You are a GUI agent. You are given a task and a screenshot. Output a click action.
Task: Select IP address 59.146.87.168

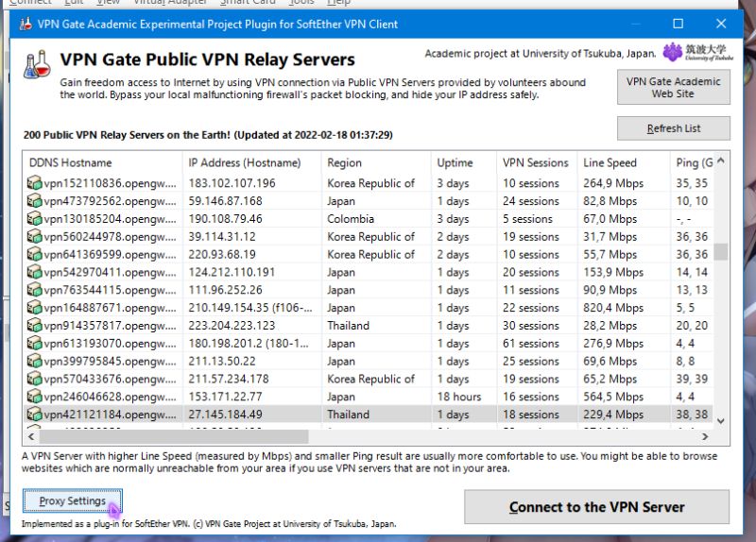(x=225, y=201)
